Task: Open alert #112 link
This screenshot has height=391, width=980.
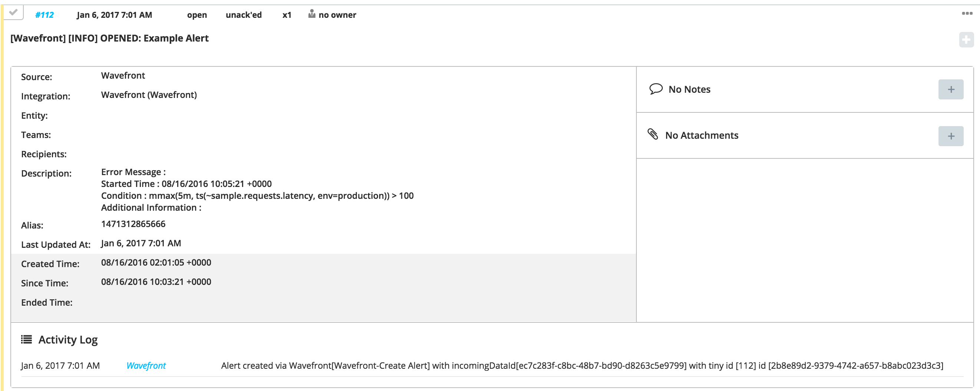Action: (x=45, y=15)
